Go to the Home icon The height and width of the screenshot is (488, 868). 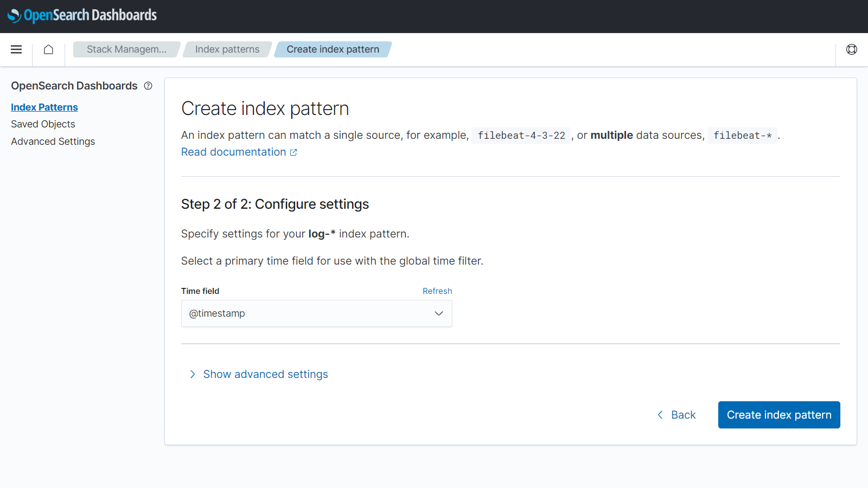coord(48,49)
